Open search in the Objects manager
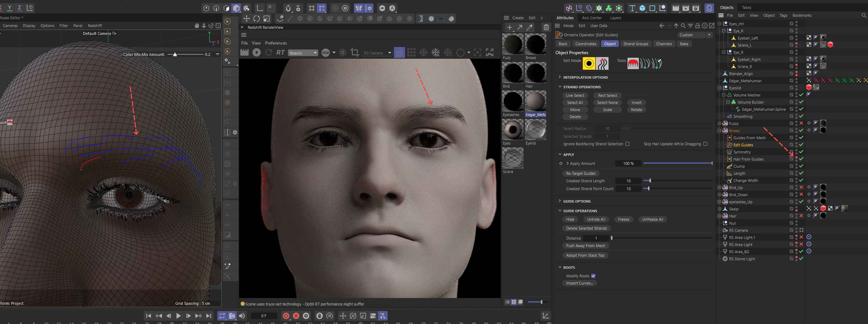 (864, 15)
